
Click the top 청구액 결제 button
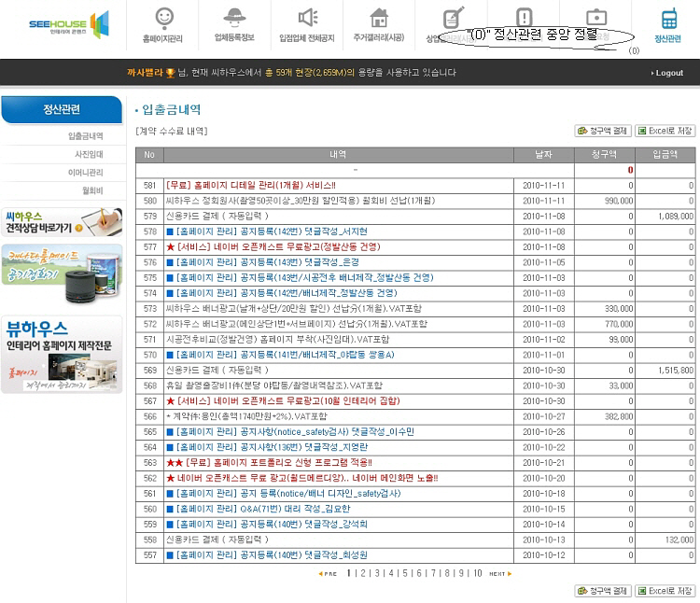pos(603,131)
